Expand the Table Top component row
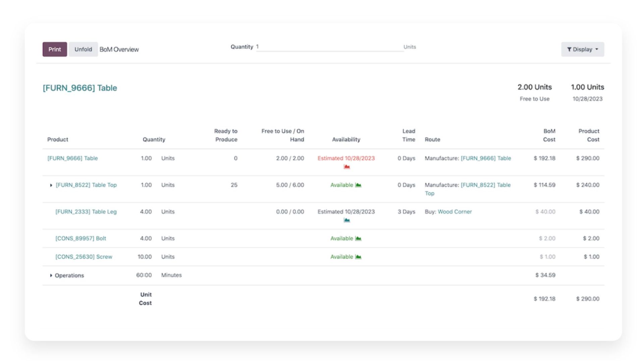 (x=51, y=185)
